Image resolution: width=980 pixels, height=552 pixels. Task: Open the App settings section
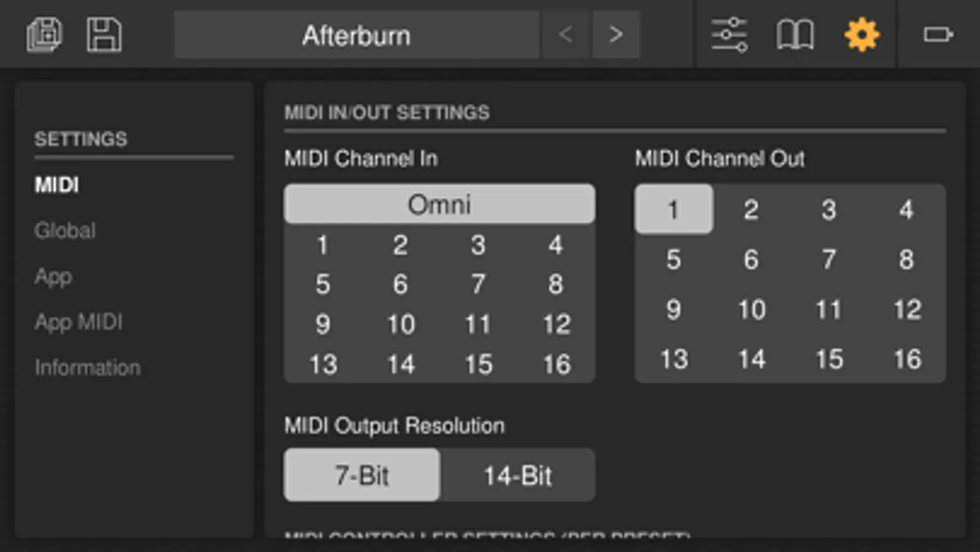point(53,277)
